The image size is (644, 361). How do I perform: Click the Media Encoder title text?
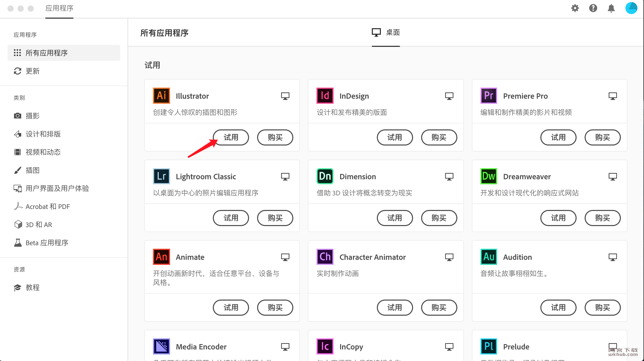(x=201, y=347)
